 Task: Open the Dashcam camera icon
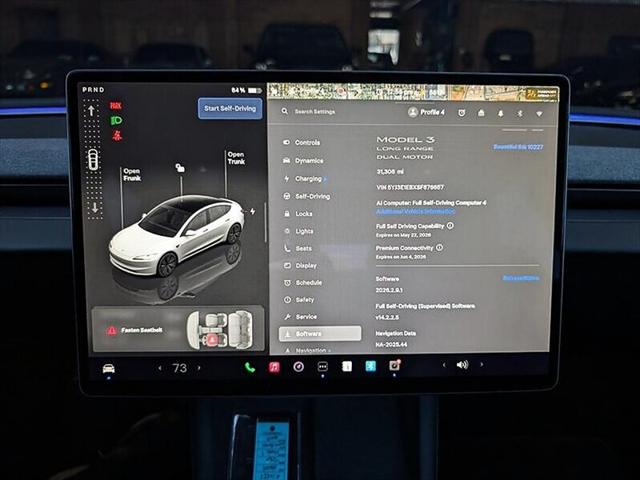[394, 365]
